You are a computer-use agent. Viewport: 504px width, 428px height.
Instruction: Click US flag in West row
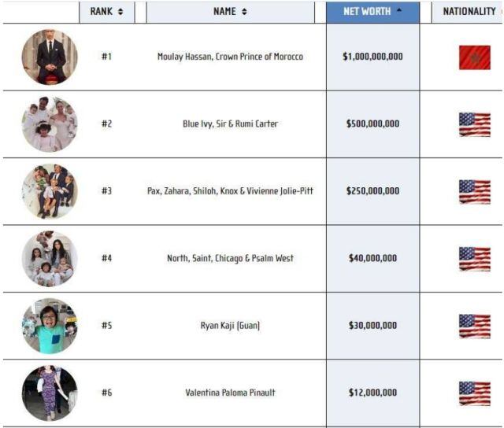474,258
